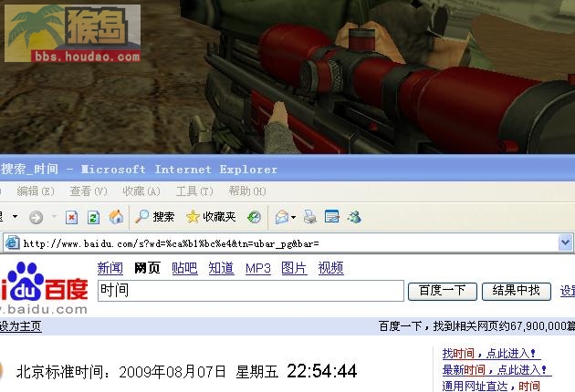Click the Refresh page icon
Screen dimensions: 575x392
pyautogui.click(x=93, y=217)
